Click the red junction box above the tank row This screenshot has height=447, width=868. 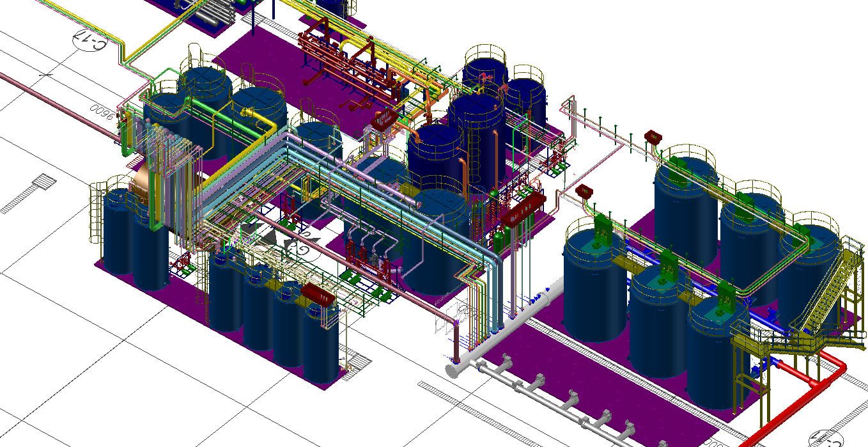pos(653,136)
